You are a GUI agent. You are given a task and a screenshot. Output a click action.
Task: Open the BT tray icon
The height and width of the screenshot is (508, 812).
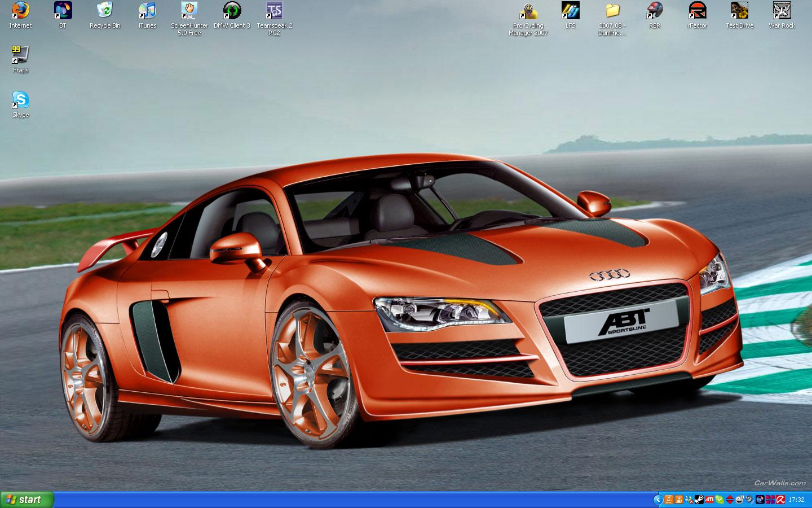click(760, 500)
